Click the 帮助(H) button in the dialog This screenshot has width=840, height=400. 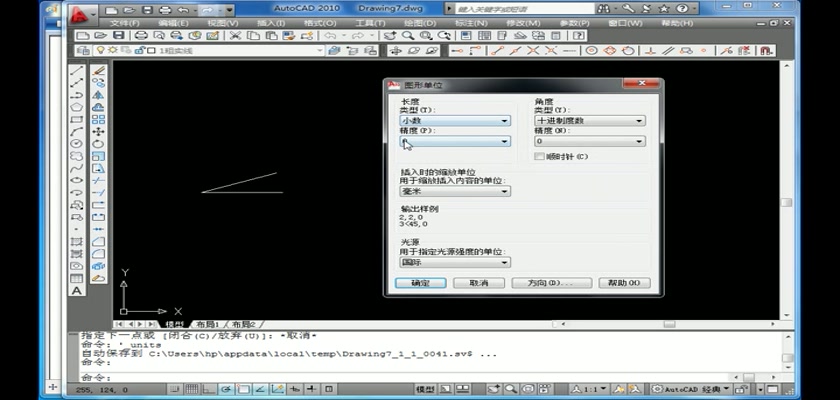coord(625,283)
